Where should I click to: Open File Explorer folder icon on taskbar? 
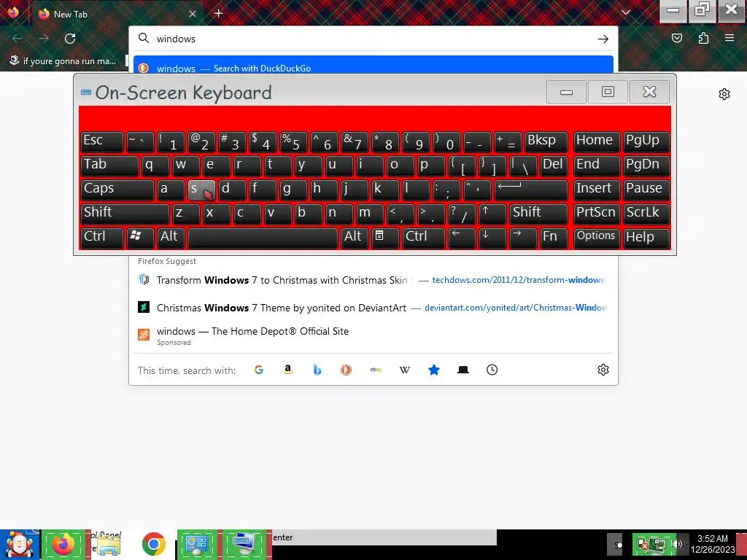pos(109,544)
